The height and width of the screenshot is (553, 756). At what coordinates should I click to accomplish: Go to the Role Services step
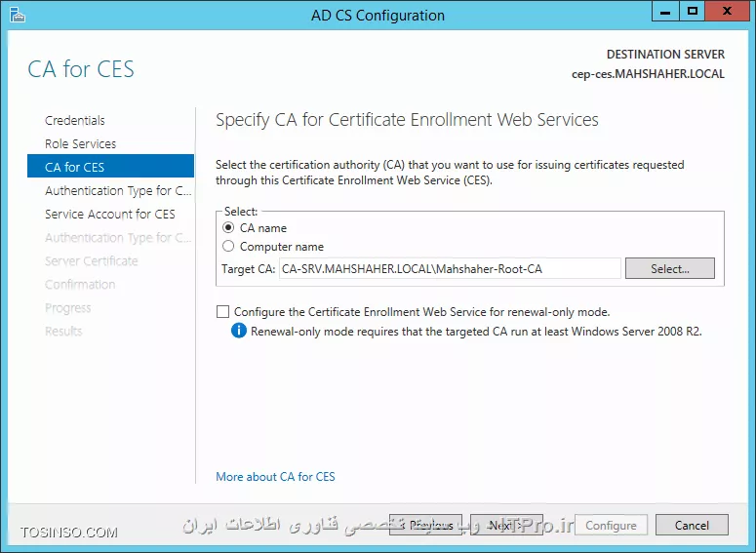point(81,143)
